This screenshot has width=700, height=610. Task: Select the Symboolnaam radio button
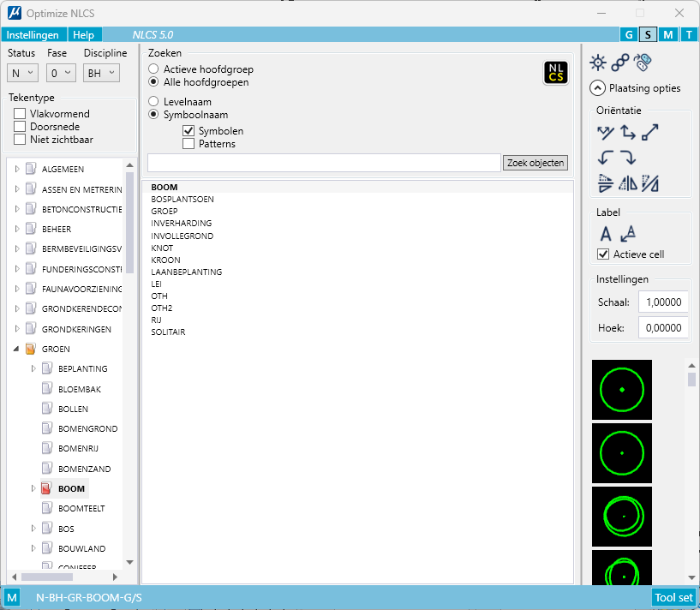[x=153, y=114]
